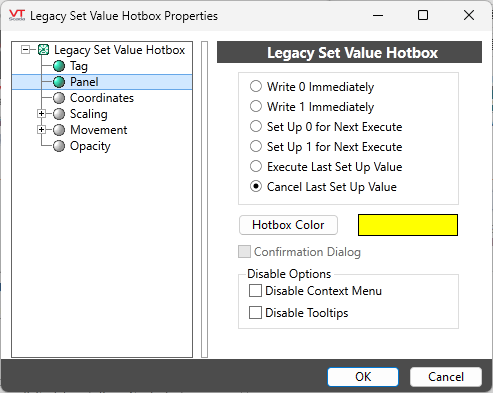
Task: Click the VTScada logo in title bar
Action: [x=17, y=15]
